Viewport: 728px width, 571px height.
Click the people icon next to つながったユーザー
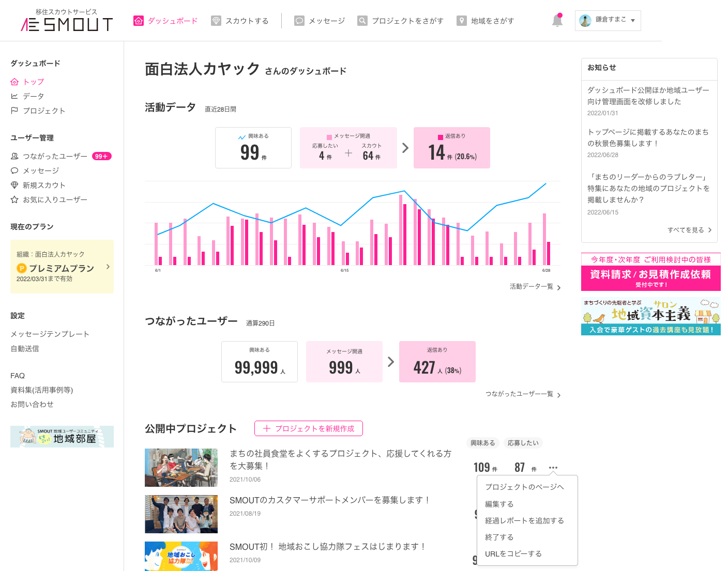(x=14, y=156)
